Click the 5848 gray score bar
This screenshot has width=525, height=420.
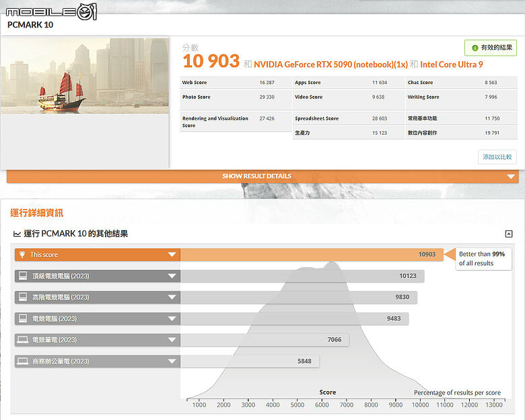[x=250, y=361]
